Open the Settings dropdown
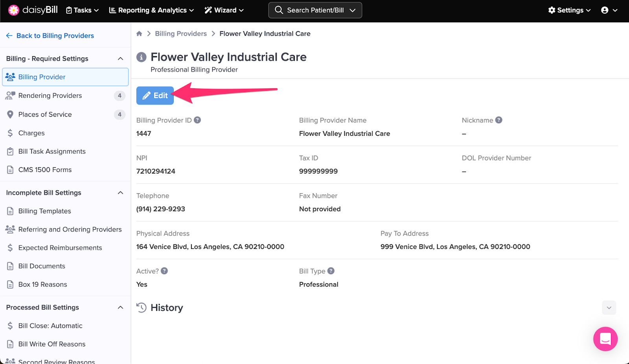 point(569,10)
